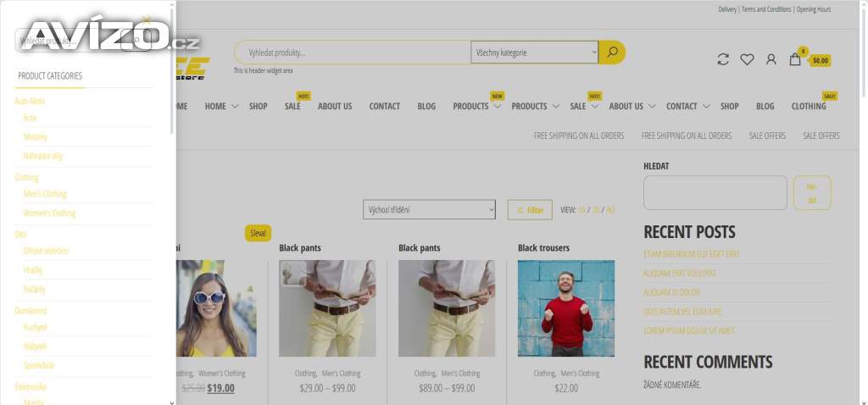The height and width of the screenshot is (405, 868).
Task: Open the Všechny kategorie category dropdown
Action: pyautogui.click(x=534, y=53)
